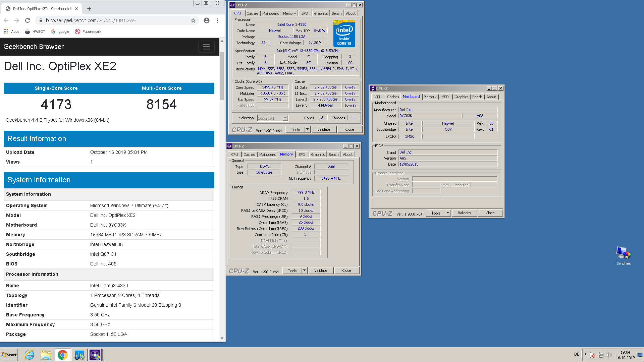Click the multi-core score 8154
Screen dimensions: 644x362
coord(161,104)
